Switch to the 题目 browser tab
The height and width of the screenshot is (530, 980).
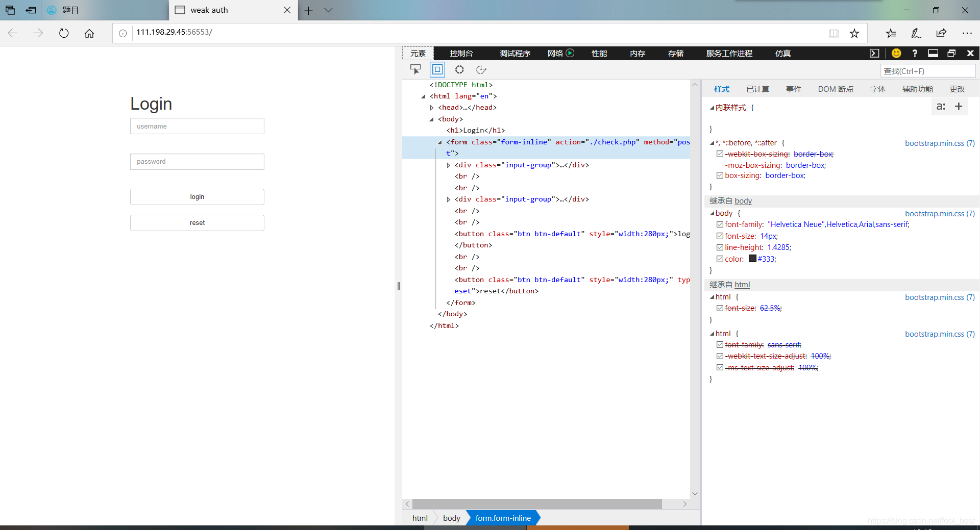click(x=105, y=10)
